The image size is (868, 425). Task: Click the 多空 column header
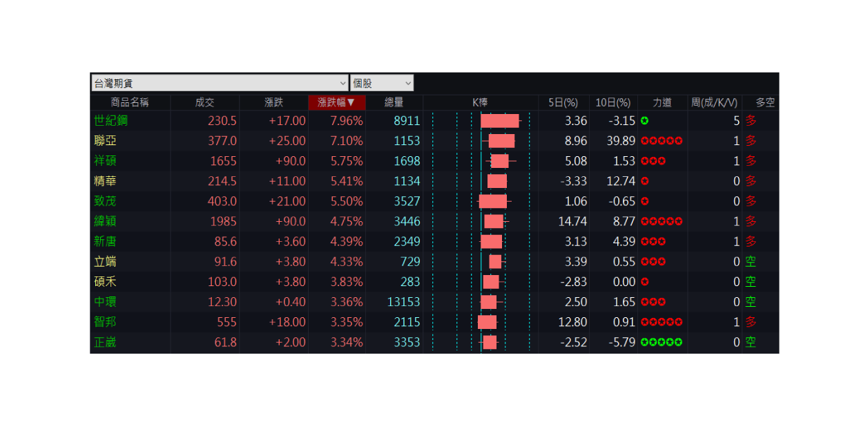(x=764, y=102)
